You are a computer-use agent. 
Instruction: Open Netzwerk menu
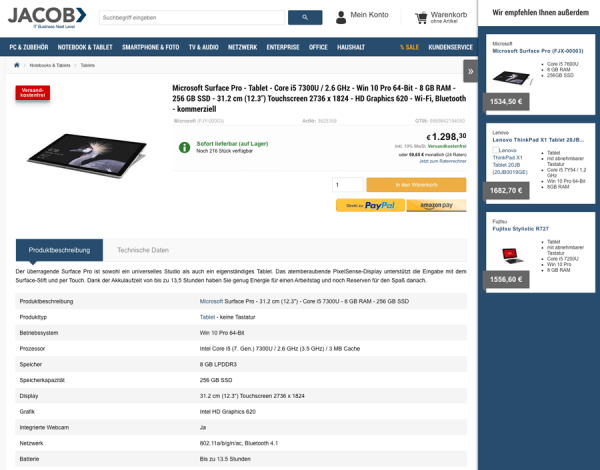(x=242, y=47)
